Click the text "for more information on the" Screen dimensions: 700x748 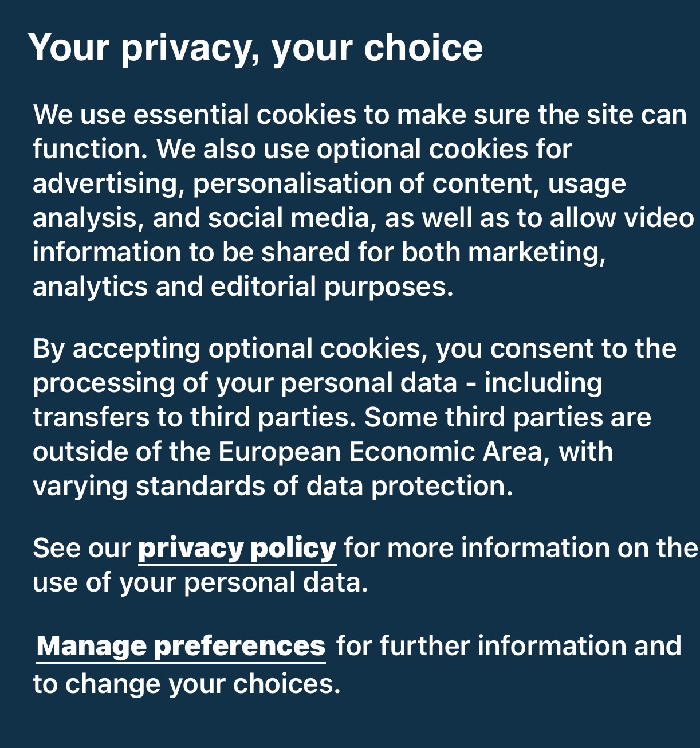click(520, 549)
